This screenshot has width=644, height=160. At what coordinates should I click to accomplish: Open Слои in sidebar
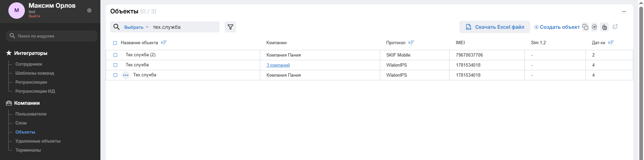pos(21,123)
